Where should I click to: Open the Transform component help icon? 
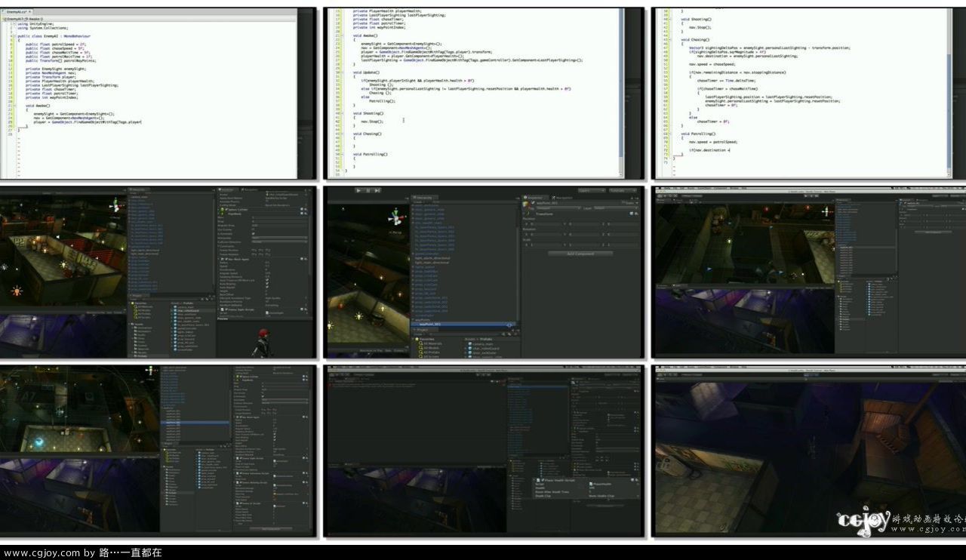click(x=632, y=214)
